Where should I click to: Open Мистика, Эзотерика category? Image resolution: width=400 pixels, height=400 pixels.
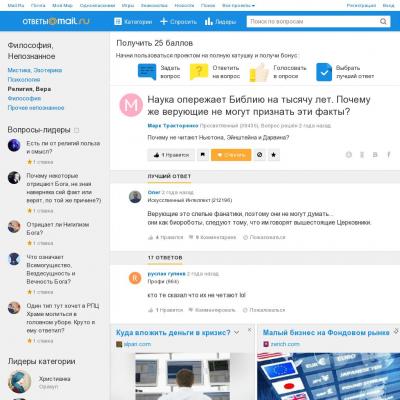[35, 70]
